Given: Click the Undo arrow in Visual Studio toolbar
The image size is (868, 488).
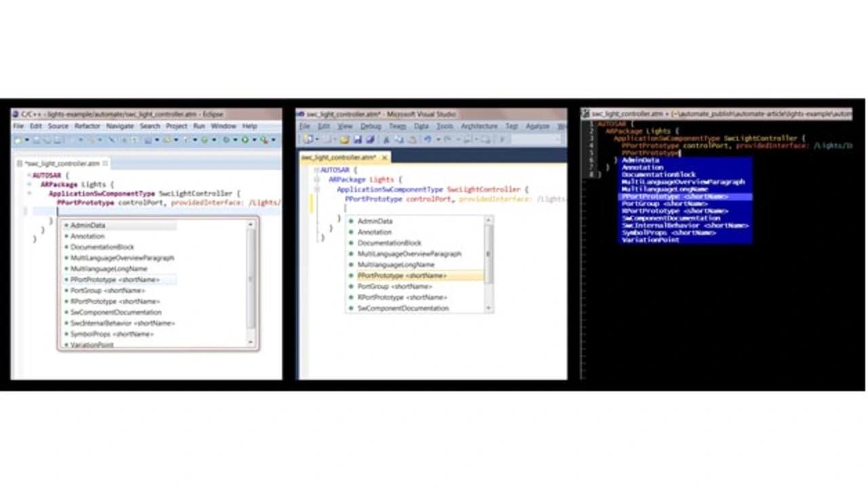Looking at the screenshot, I should tap(427, 140).
